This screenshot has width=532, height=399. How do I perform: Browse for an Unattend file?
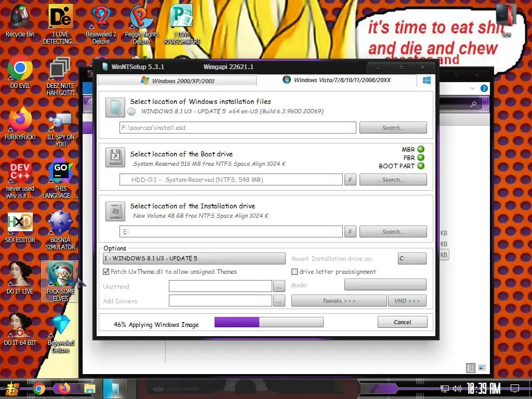(x=278, y=286)
